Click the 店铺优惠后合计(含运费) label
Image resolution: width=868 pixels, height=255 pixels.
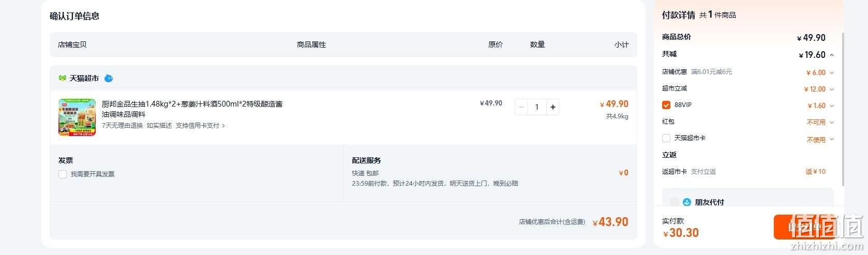(x=552, y=222)
